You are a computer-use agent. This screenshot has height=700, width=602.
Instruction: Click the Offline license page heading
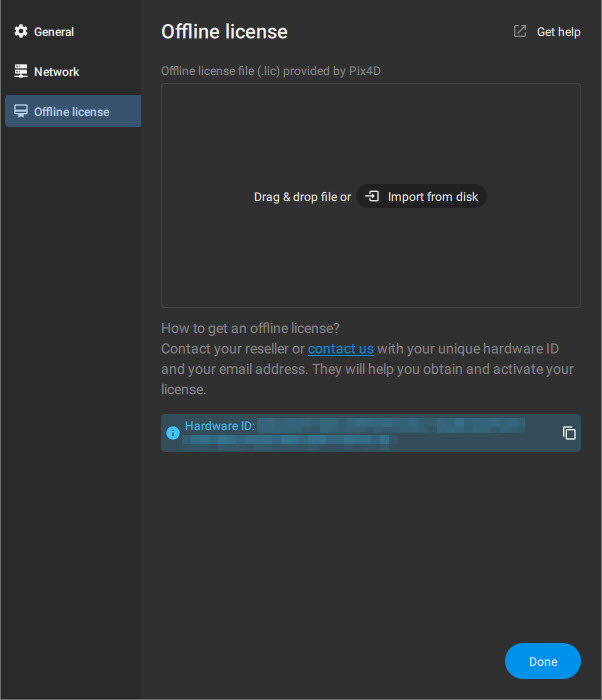pyautogui.click(x=224, y=32)
